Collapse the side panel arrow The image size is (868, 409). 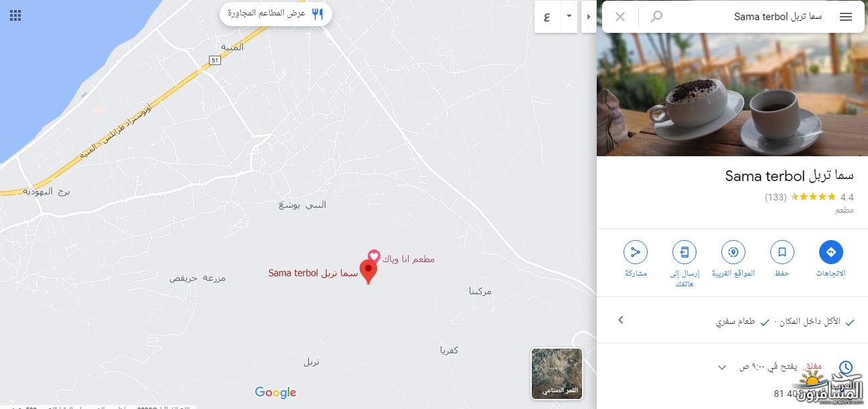(588, 16)
